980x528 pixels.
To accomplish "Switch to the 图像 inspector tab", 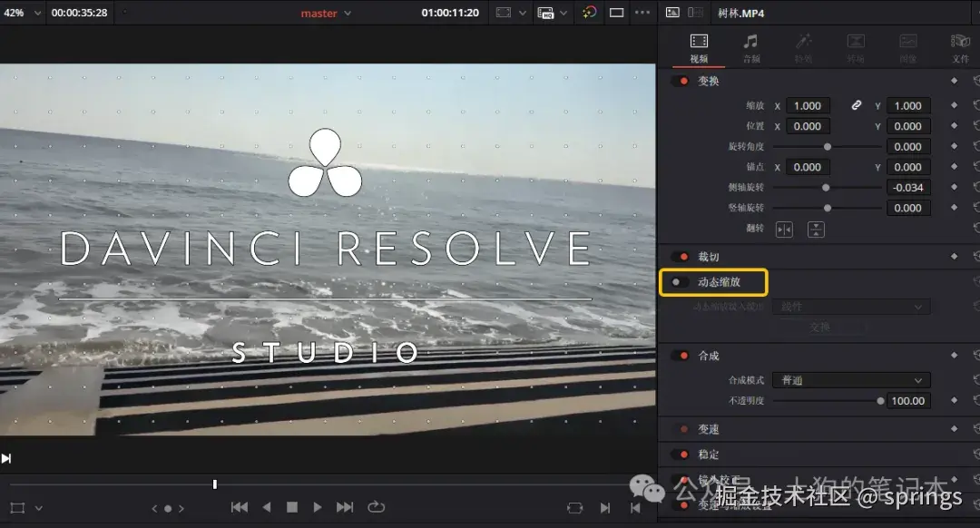I will (x=908, y=49).
